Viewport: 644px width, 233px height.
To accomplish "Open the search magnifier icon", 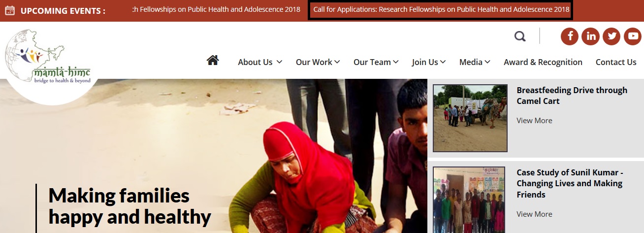I will point(520,36).
